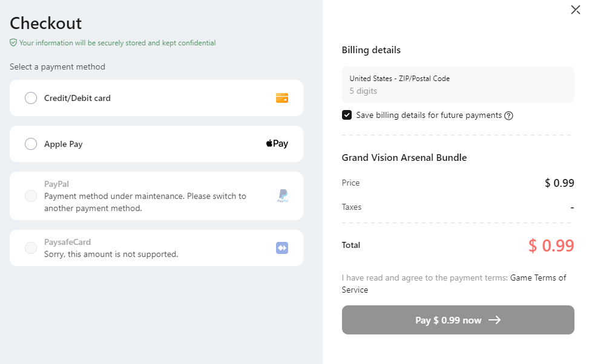Click the orange credit card icon

point(282,98)
